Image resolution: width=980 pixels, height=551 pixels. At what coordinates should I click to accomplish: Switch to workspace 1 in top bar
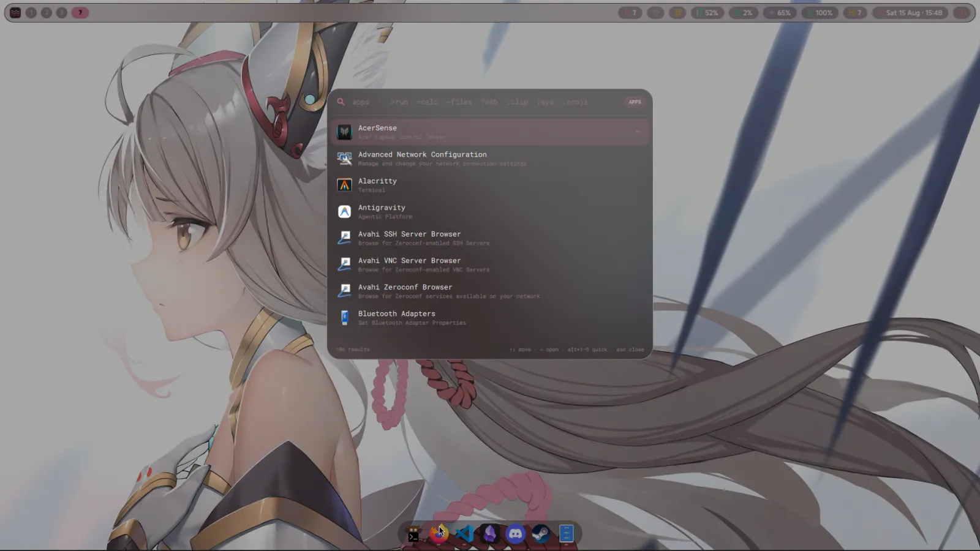tap(31, 12)
